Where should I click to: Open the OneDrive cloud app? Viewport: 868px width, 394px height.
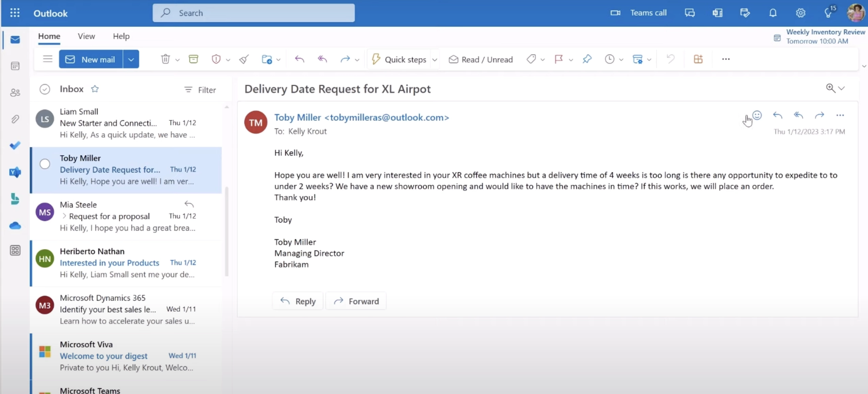(x=15, y=225)
